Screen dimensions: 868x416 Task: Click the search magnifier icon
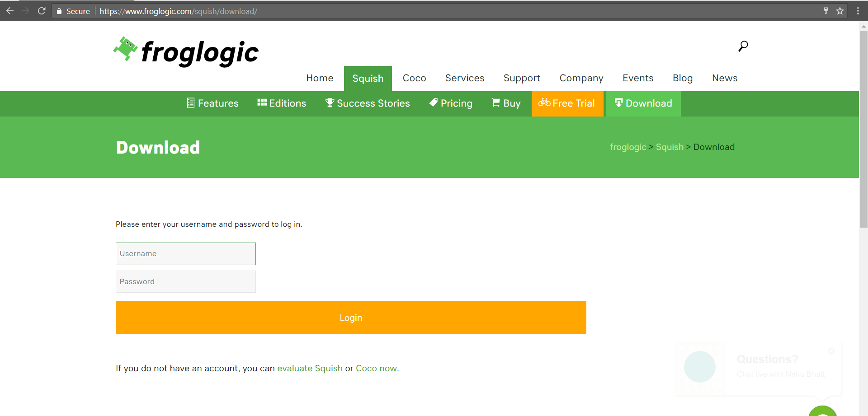pyautogui.click(x=743, y=46)
